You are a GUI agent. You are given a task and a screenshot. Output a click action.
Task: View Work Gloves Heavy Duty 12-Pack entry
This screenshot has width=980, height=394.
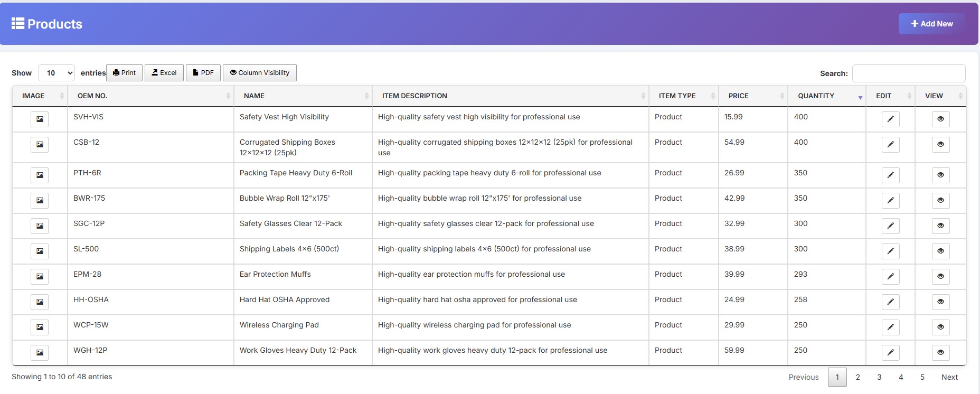pyautogui.click(x=940, y=353)
